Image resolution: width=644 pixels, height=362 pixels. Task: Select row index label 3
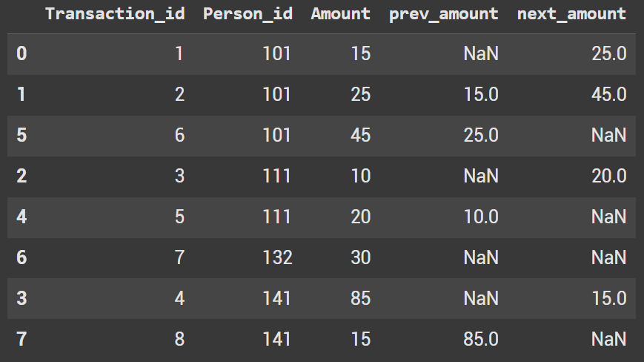pyautogui.click(x=20, y=298)
